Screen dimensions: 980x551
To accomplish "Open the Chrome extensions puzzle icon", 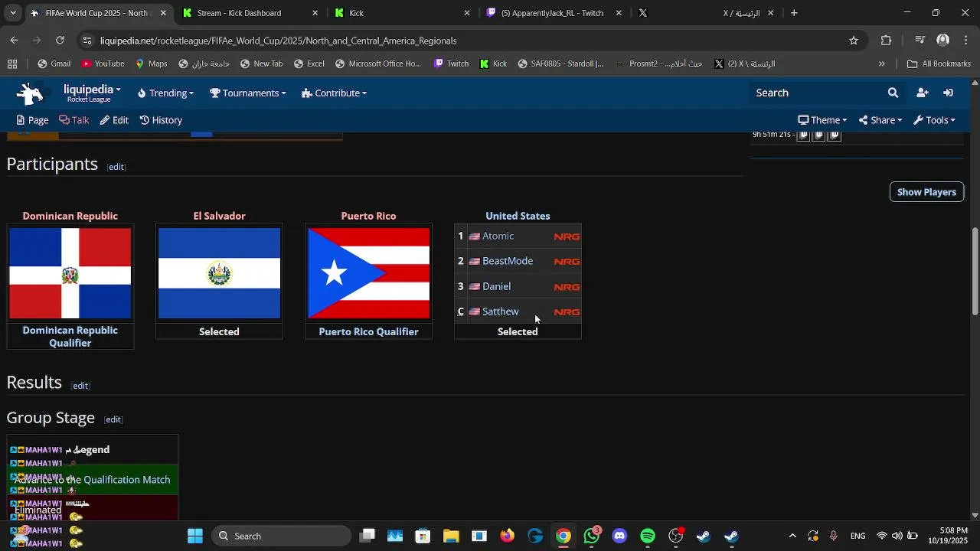I will (887, 41).
